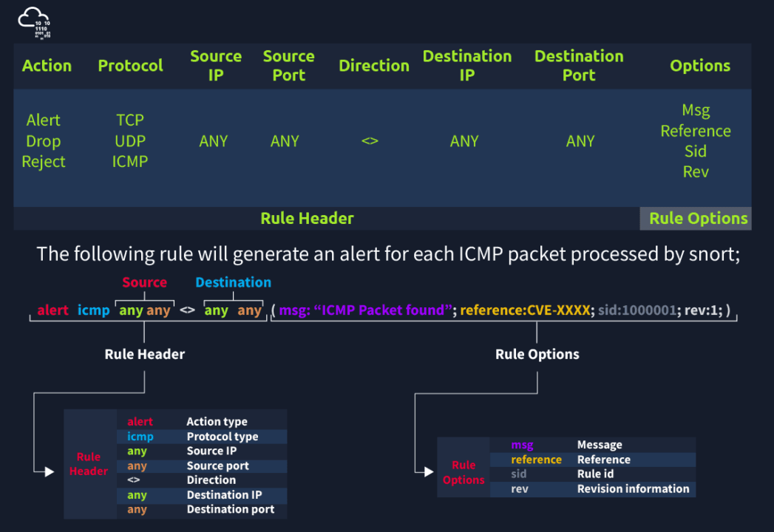Select the binary code graphic inside the cloud
Image resolution: width=774 pixels, height=532 pixels.
[41, 28]
